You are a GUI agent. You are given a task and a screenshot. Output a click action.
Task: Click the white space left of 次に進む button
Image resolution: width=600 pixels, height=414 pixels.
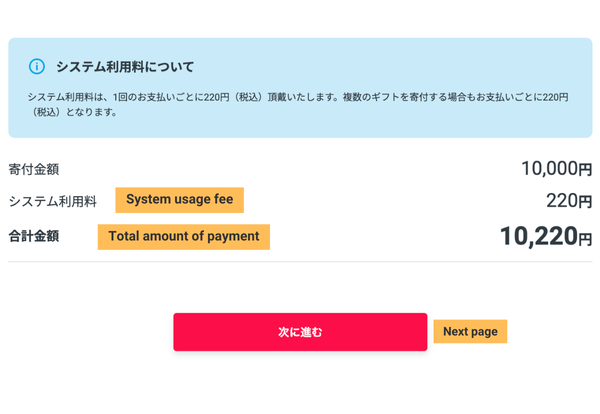(x=90, y=332)
